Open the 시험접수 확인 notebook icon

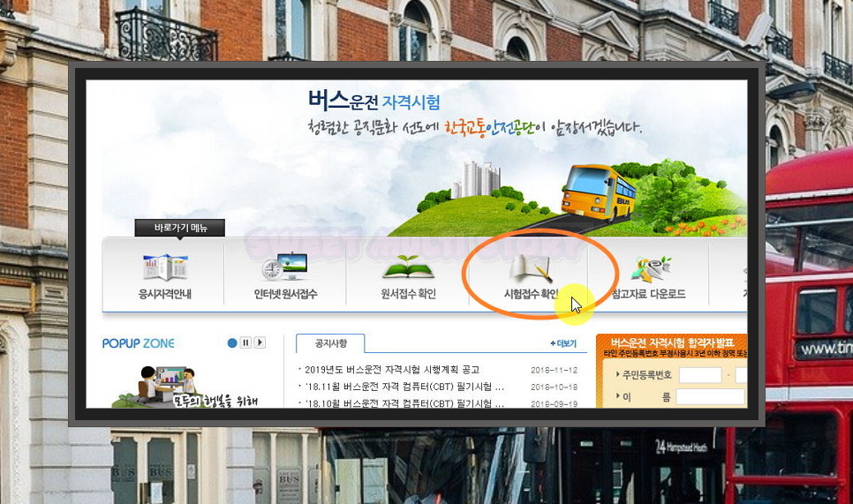[532, 267]
